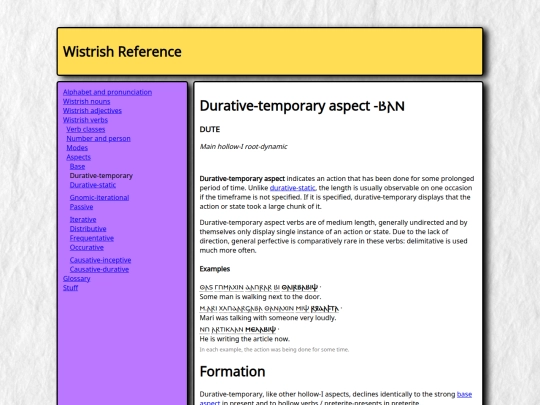Open Occurative link

pyautogui.click(x=87, y=248)
